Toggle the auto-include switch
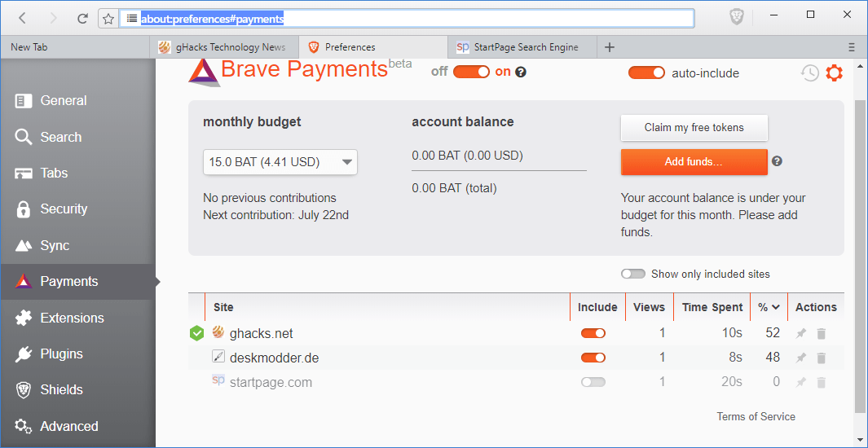Viewport: 868px width, 448px height. (646, 73)
